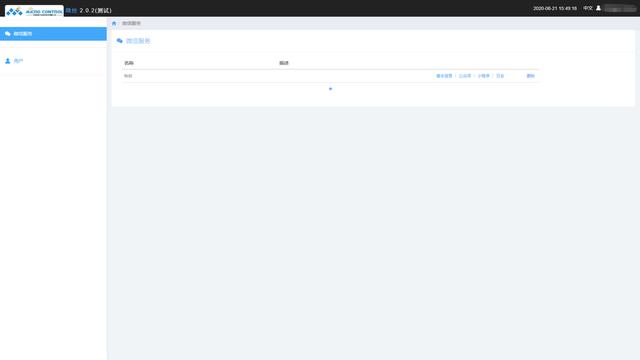Viewport: 640px width, 360px height.
Task: Open the user item in the sidebar
Action: point(53,61)
